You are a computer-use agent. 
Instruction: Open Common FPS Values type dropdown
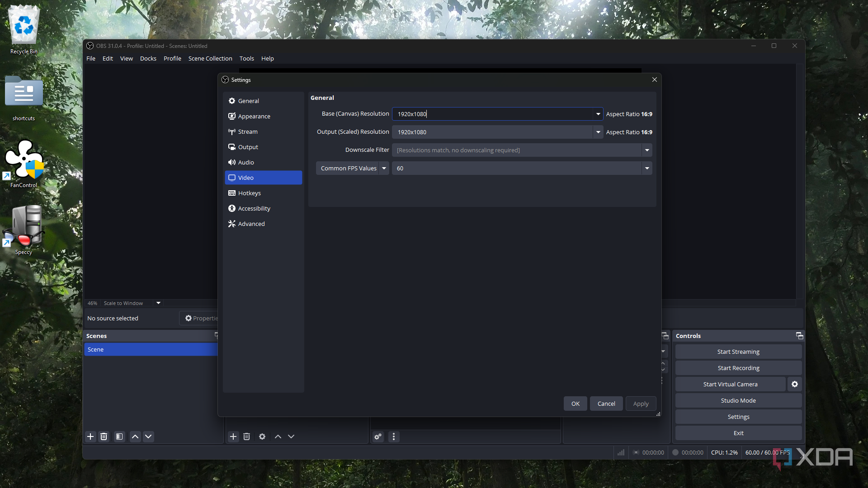point(384,168)
